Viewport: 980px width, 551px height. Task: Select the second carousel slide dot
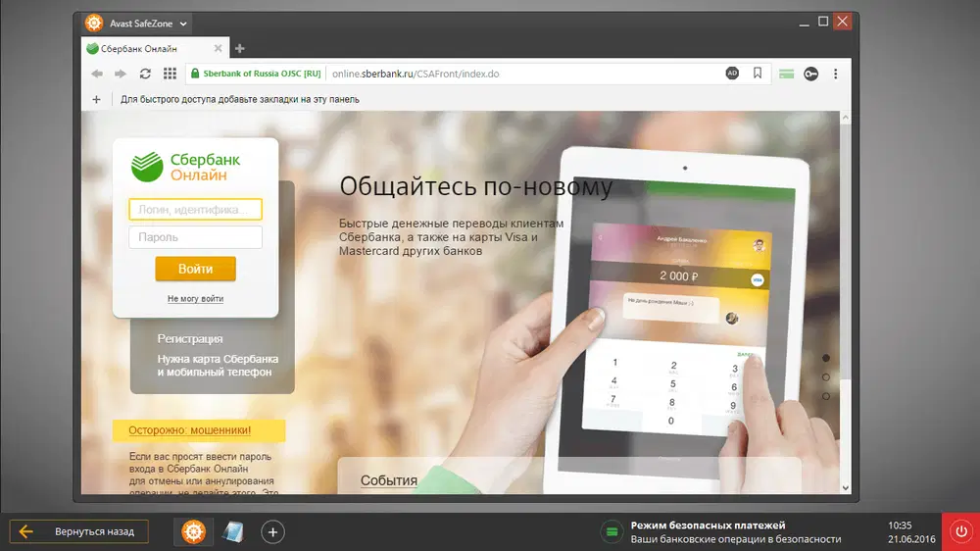pyautogui.click(x=826, y=377)
